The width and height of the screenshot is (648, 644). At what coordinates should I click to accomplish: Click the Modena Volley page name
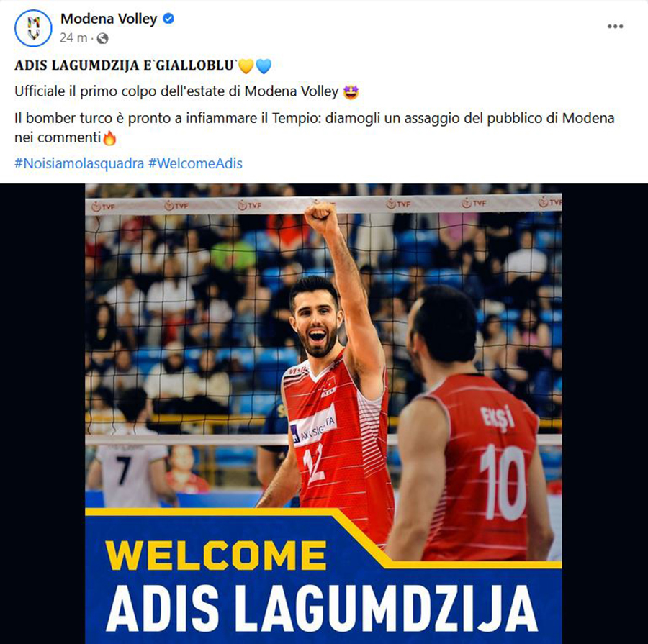click(x=109, y=19)
